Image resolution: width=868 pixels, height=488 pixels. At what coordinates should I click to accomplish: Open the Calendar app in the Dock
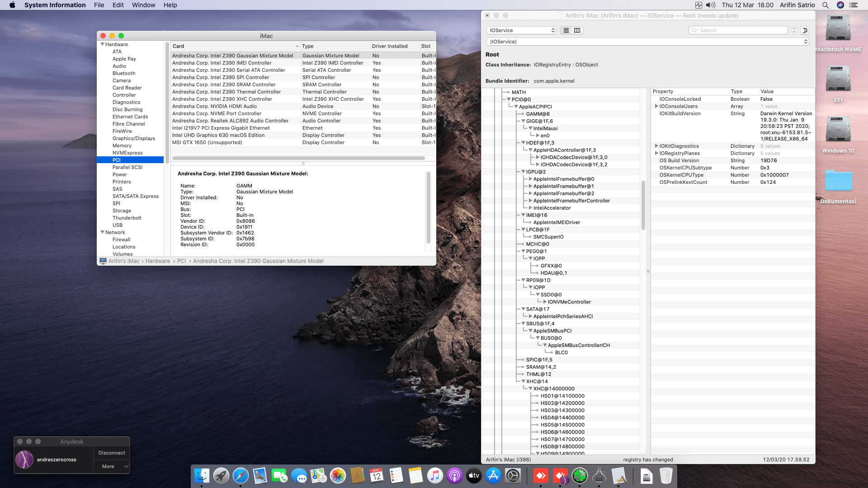pyautogui.click(x=377, y=475)
